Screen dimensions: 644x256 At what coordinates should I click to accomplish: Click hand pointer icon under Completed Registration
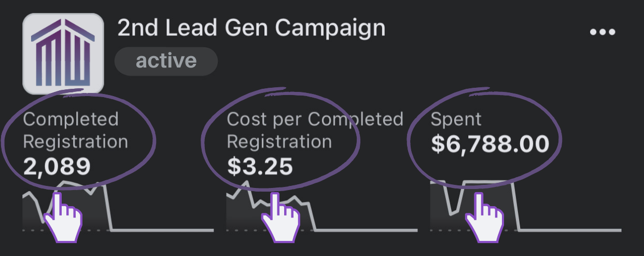(x=63, y=217)
